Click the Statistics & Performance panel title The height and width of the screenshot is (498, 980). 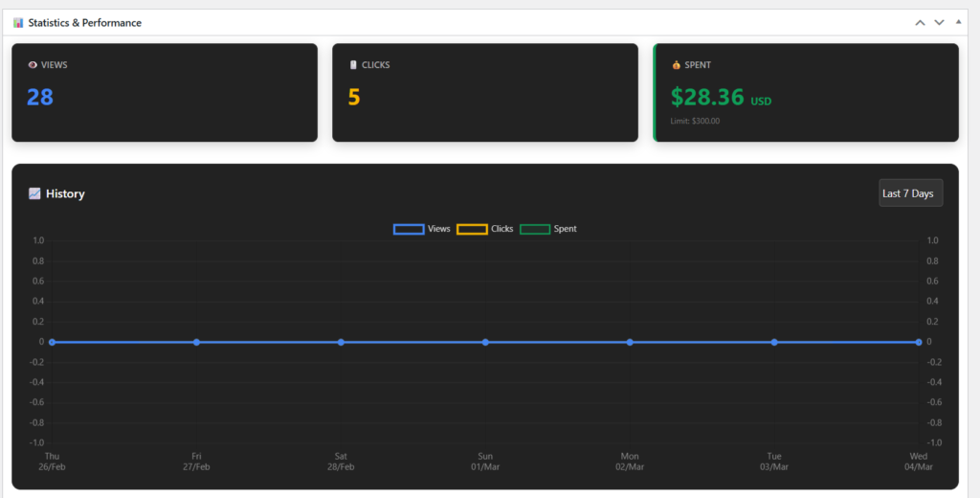click(84, 23)
